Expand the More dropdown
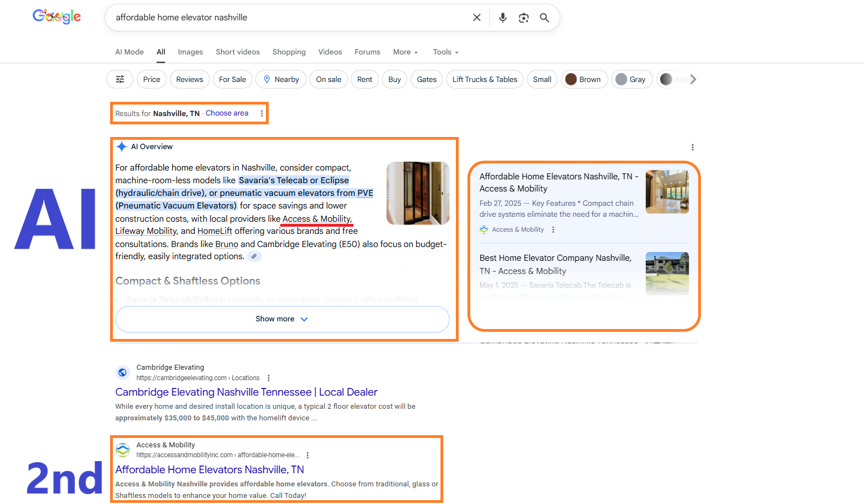Screen dimensions: 865x504 pyautogui.click(x=406, y=52)
